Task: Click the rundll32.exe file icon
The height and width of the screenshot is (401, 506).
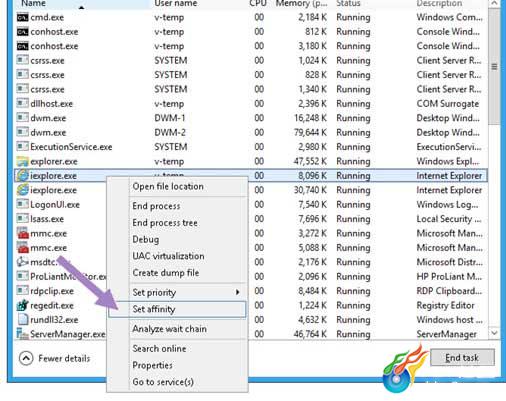Action: tap(22, 320)
